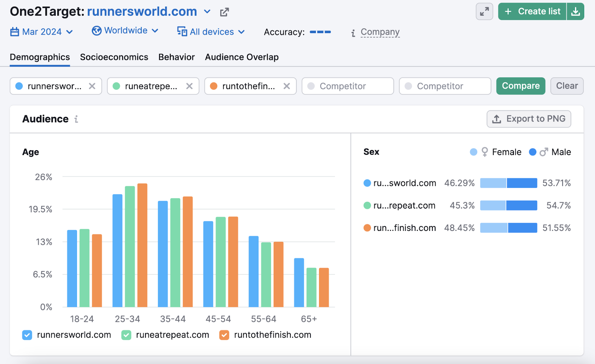The width and height of the screenshot is (595, 364).
Task: Click the green runeatrepeat bar for 55-64
Action: (x=266, y=275)
